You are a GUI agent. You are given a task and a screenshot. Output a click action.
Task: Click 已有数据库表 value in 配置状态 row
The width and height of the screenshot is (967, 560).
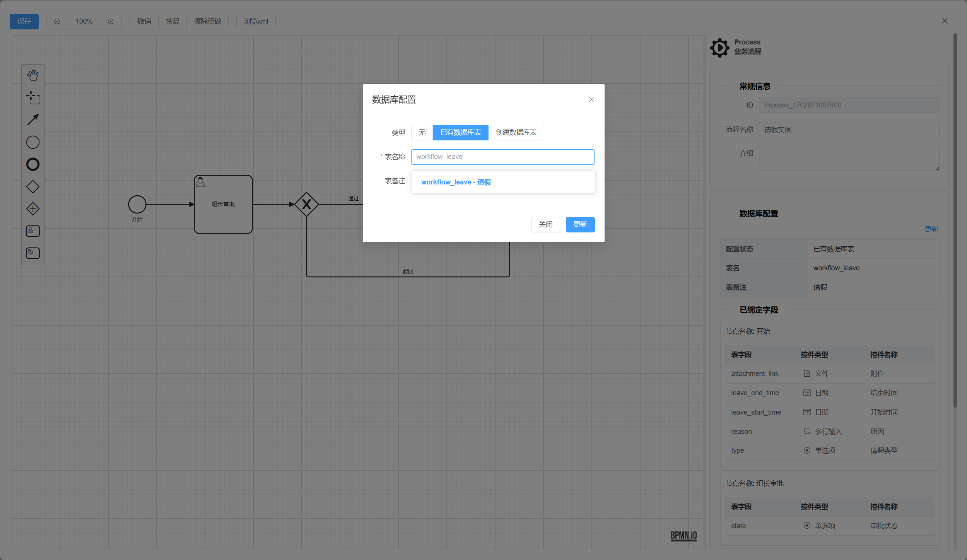click(x=834, y=249)
